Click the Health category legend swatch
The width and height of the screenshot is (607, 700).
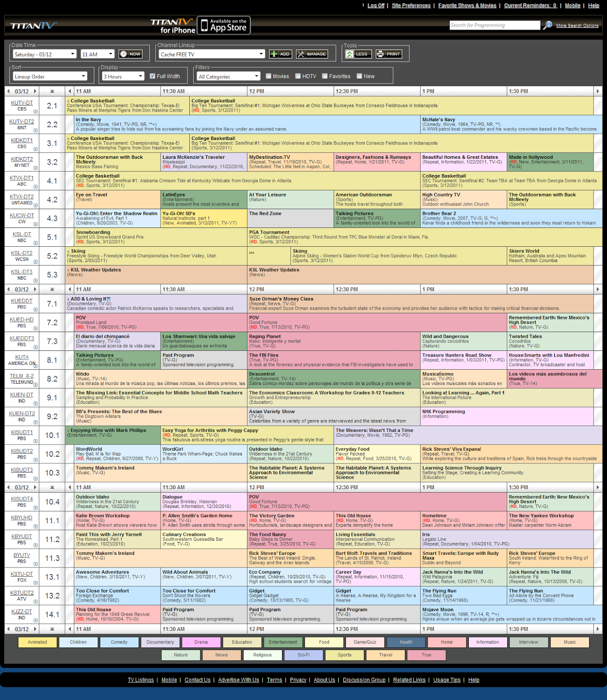[x=406, y=642]
